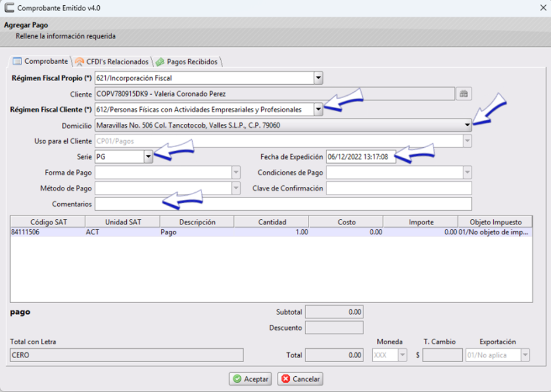Click the Clave de Confirmación field
The image size is (551, 392).
tap(399, 188)
